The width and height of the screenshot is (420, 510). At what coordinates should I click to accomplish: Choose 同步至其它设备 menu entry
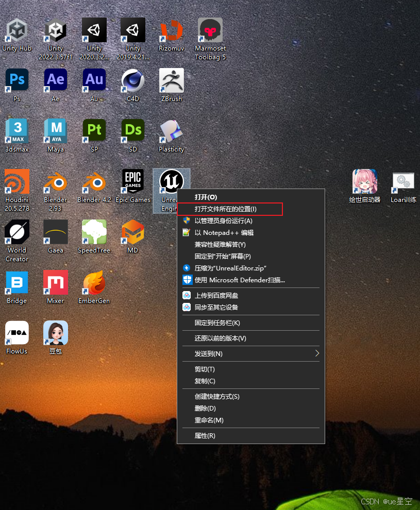click(251, 308)
